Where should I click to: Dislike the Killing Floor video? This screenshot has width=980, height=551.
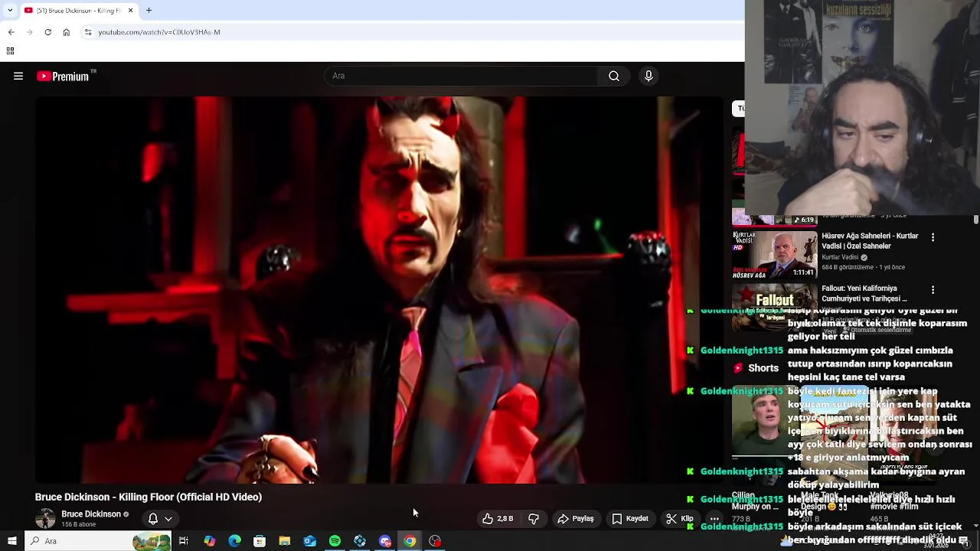click(x=534, y=518)
